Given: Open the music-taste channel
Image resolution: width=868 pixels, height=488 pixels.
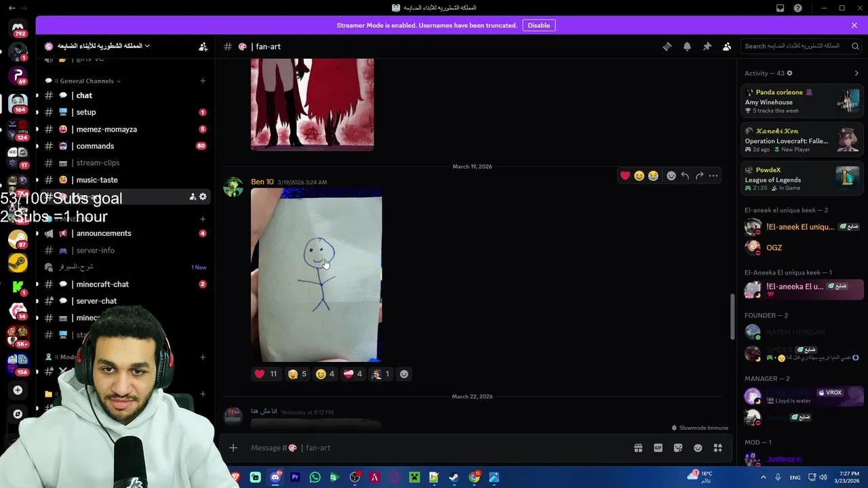Looking at the screenshot, I should coord(125,180).
